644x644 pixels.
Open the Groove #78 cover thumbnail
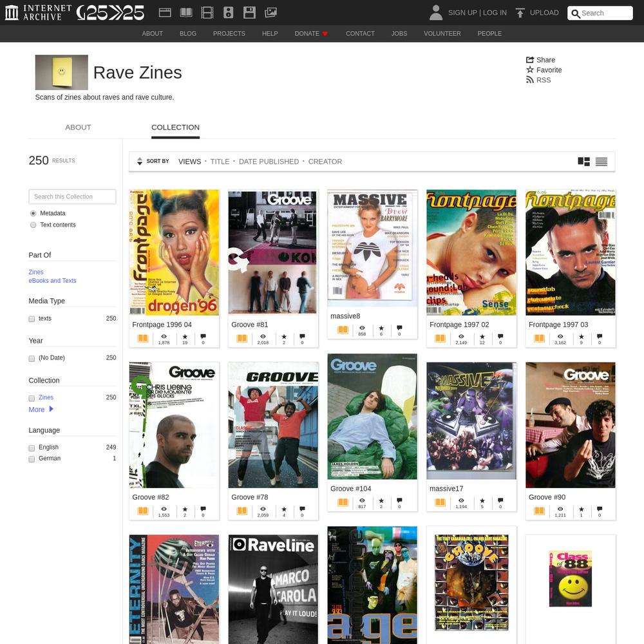pyautogui.click(x=273, y=425)
